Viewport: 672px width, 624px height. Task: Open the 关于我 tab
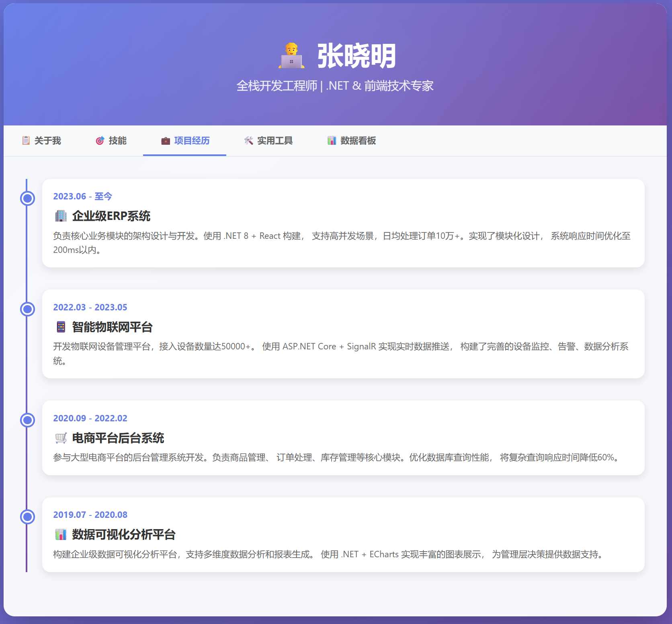point(41,141)
